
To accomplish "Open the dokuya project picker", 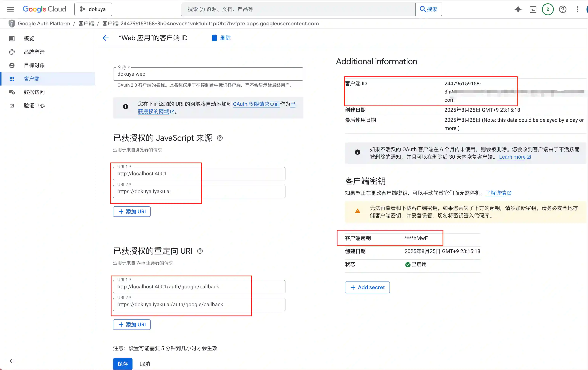I will (93, 9).
